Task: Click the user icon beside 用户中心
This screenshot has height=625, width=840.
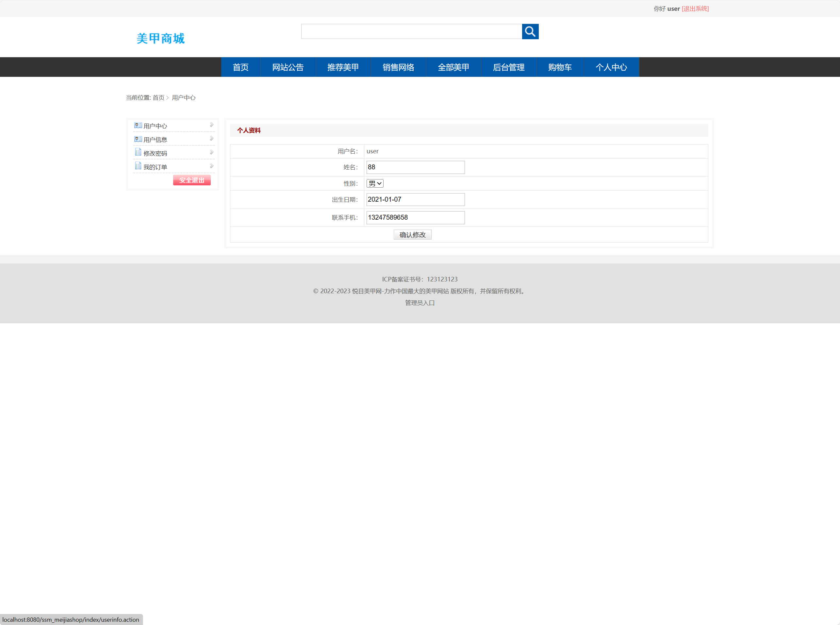Action: 138,125
